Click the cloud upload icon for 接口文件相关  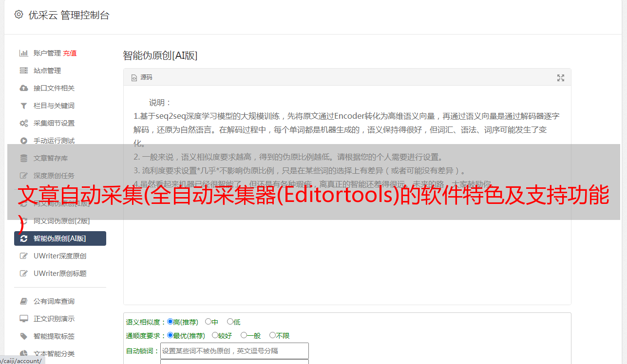tap(23, 88)
